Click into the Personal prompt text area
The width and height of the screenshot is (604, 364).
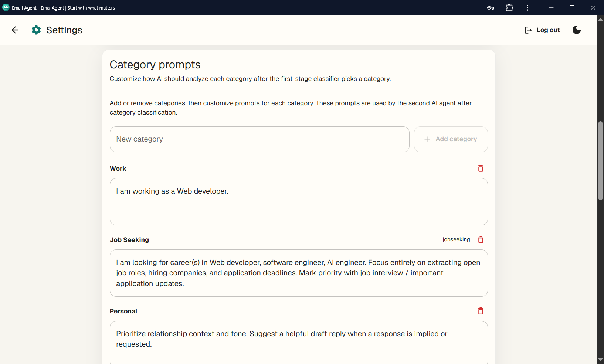[299, 343]
